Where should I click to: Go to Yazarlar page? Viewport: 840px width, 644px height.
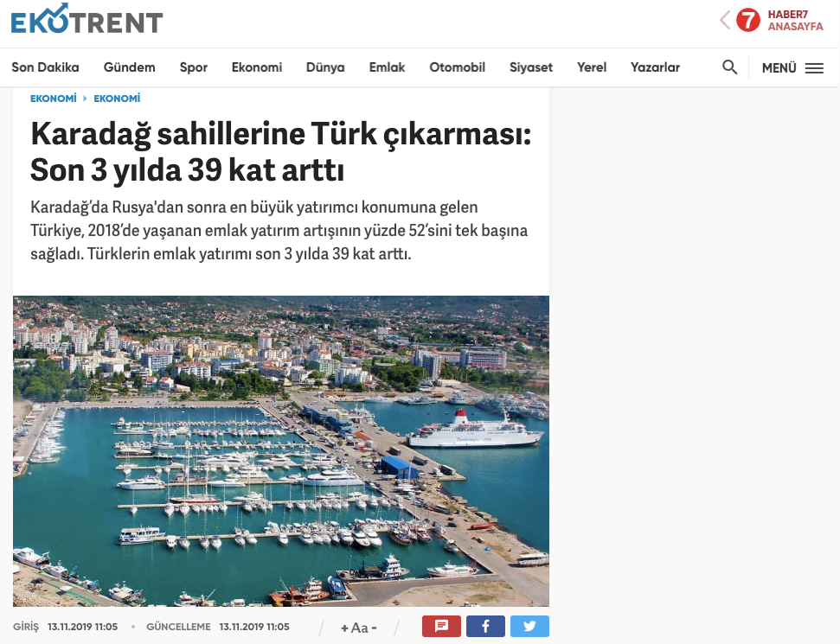point(655,67)
